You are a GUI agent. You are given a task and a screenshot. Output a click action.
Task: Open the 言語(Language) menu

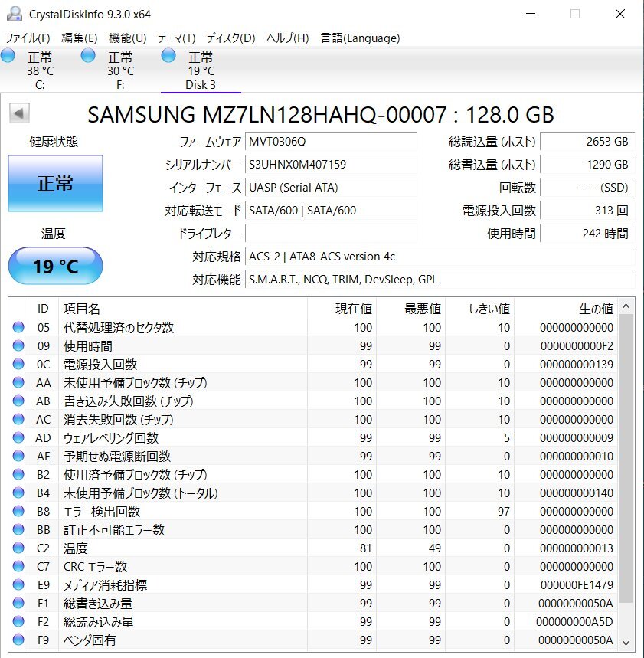pyautogui.click(x=360, y=38)
